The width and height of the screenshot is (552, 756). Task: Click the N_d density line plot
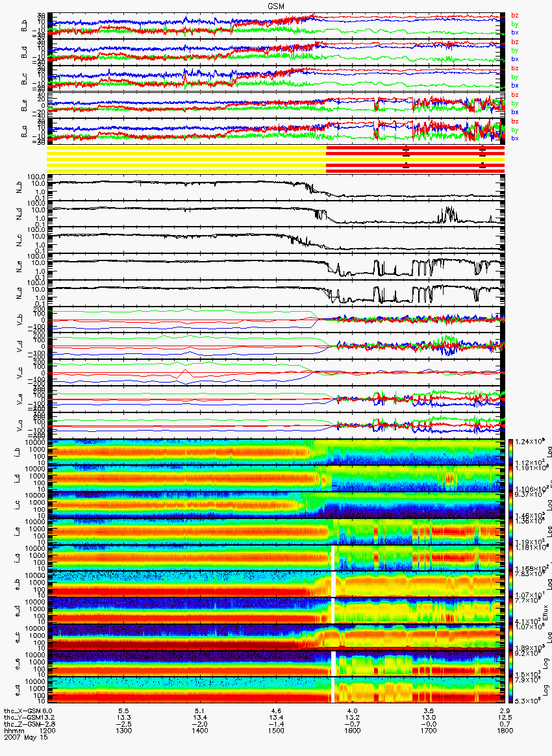pos(276,214)
